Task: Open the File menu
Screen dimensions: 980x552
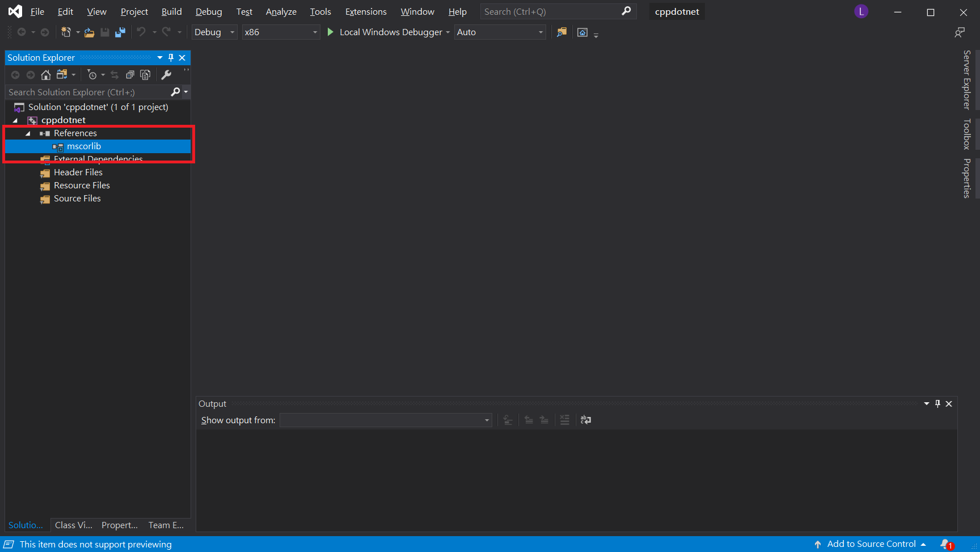Action: [x=37, y=11]
